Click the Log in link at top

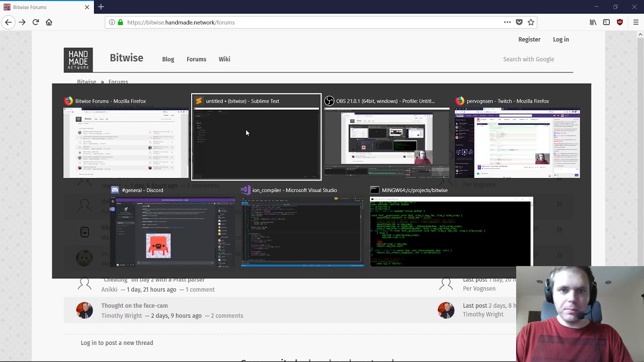coord(561,39)
